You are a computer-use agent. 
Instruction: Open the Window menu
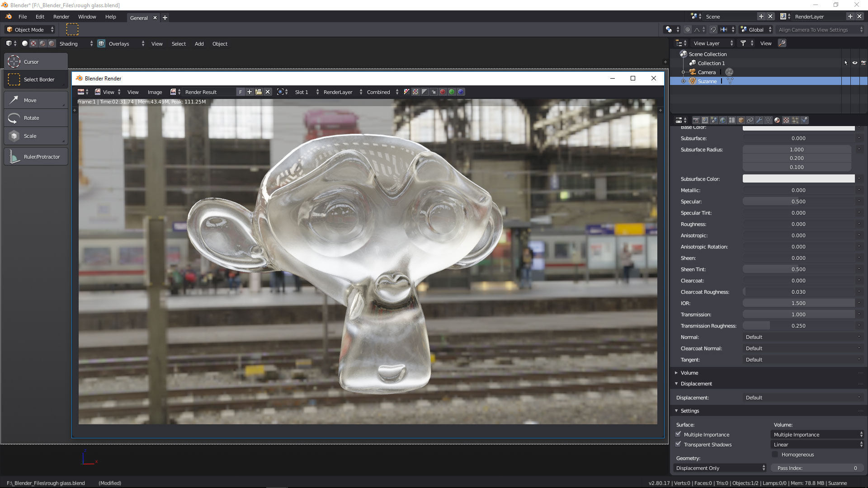(x=87, y=17)
